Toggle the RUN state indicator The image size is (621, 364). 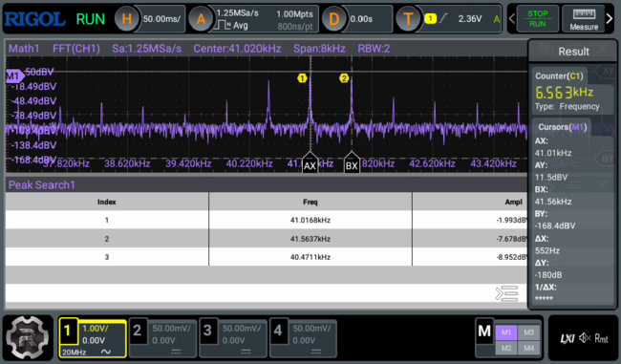91,19
